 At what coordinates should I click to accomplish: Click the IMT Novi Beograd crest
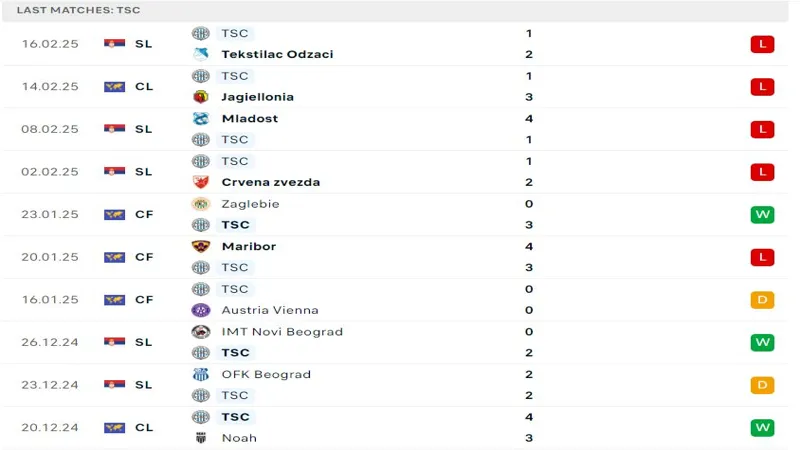click(201, 332)
